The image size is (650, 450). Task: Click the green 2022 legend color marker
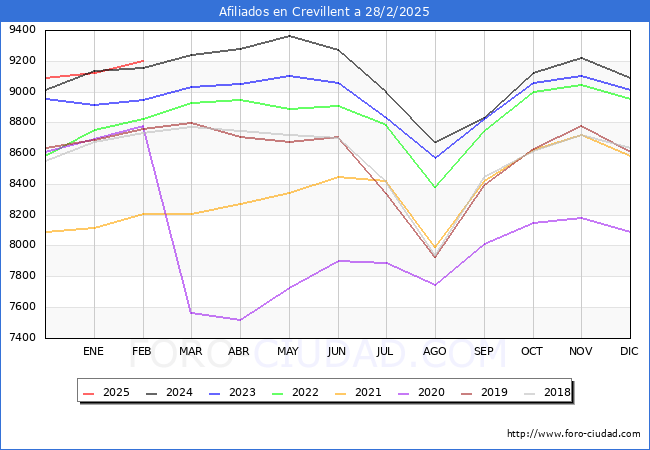[278, 393]
